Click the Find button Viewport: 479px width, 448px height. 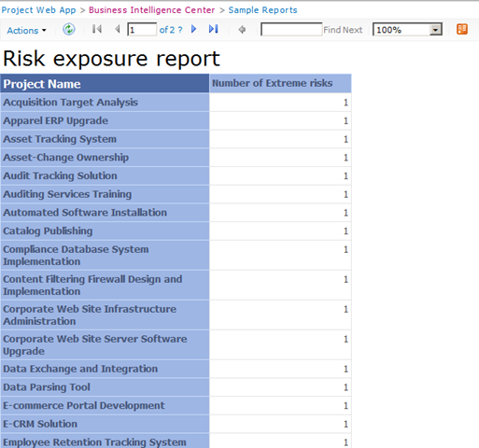pos(332,30)
